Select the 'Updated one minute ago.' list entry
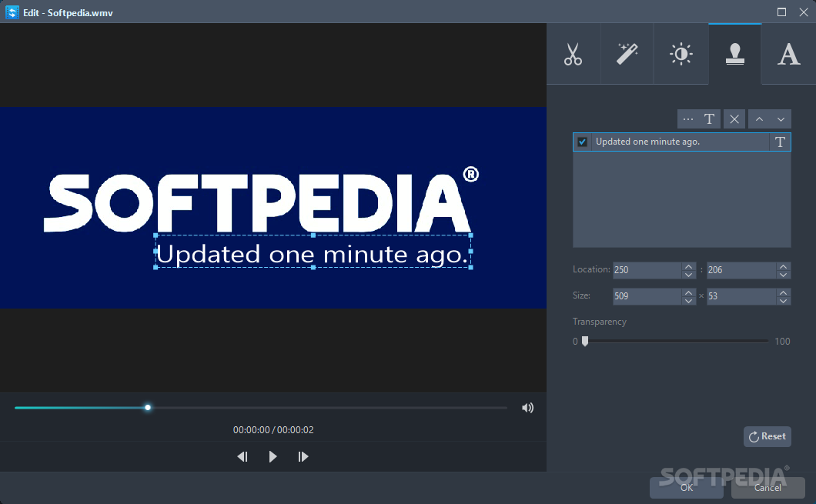Screen dimensions: 816x504 [682, 142]
